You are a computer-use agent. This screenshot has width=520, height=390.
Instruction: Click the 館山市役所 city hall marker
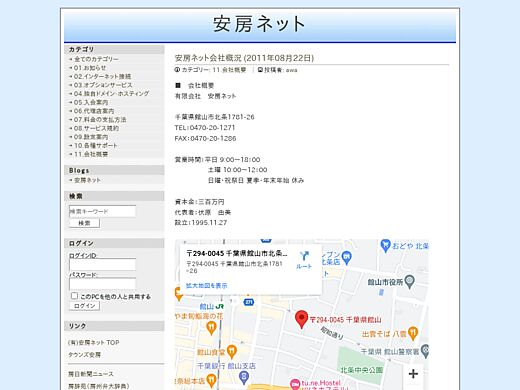409,282
